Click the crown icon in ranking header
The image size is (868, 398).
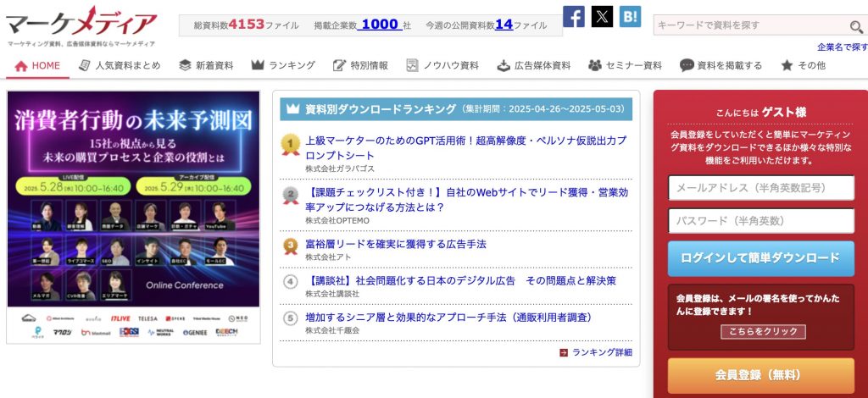tap(293, 108)
